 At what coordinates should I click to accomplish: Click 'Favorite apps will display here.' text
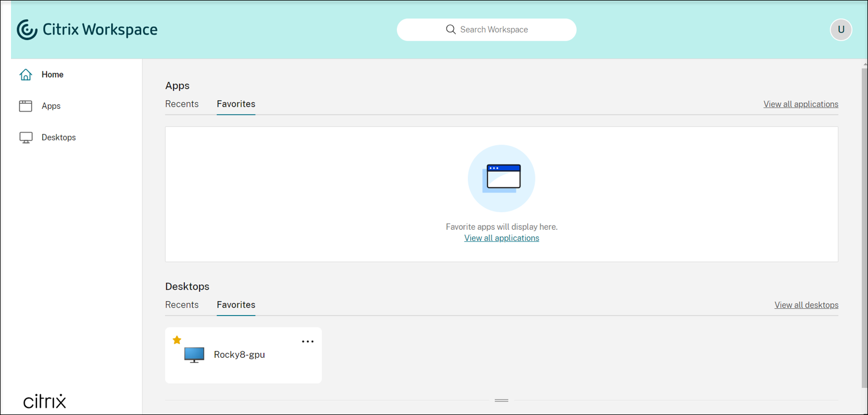(501, 226)
